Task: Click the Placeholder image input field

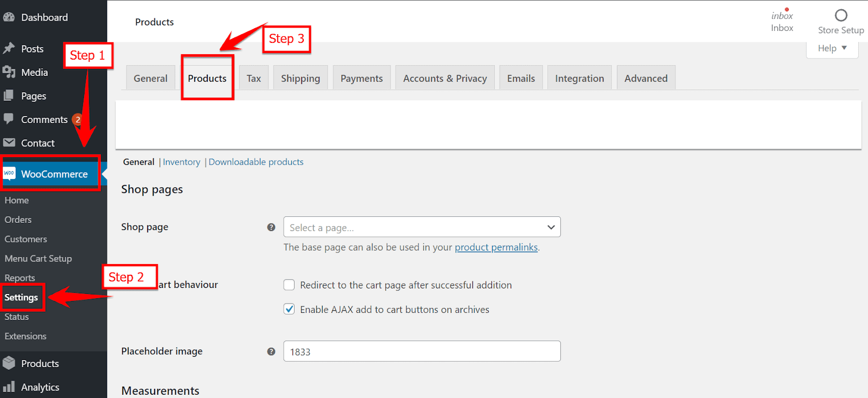Action: (422, 351)
